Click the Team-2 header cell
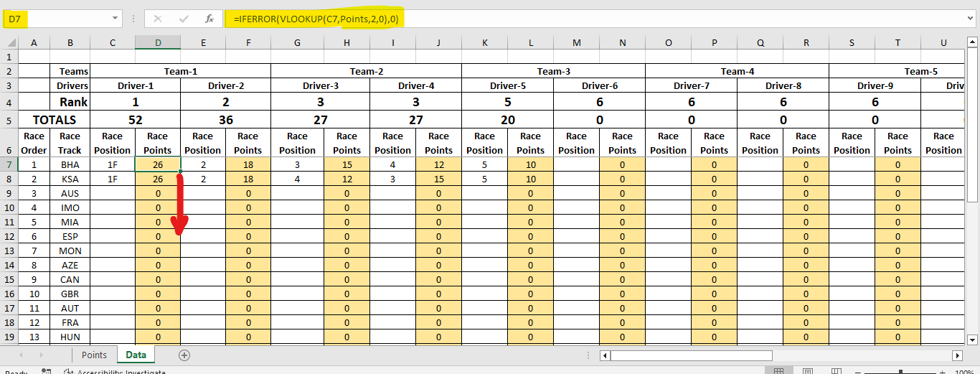980x374 pixels. (367, 71)
